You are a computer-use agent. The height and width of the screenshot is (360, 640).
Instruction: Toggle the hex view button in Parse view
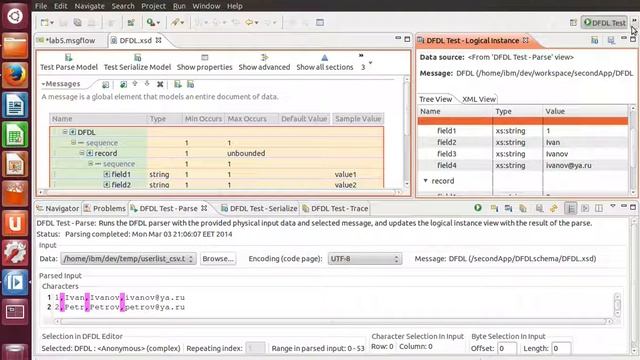click(585, 208)
